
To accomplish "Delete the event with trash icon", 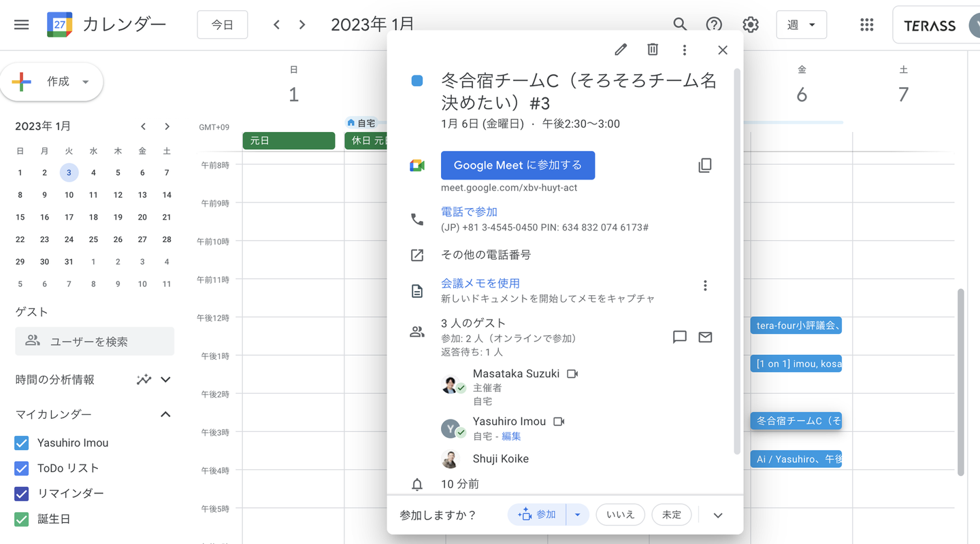I will pyautogui.click(x=653, y=50).
